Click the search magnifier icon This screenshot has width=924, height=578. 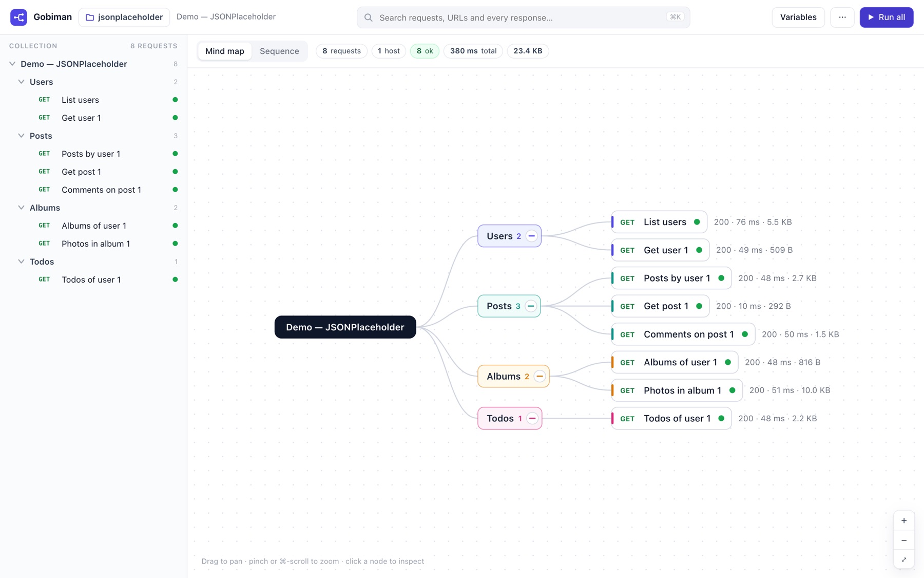(369, 17)
